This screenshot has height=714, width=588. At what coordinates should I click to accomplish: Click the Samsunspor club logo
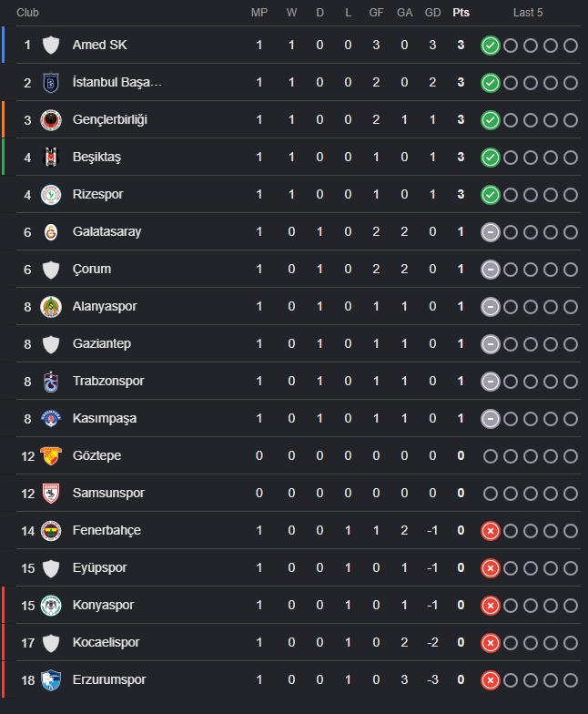pyautogui.click(x=51, y=494)
